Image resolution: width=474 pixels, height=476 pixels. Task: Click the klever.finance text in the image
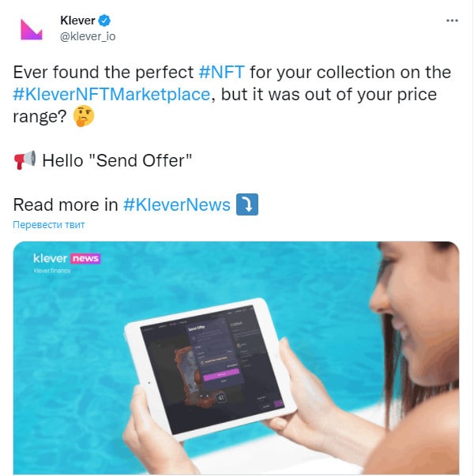point(52,271)
